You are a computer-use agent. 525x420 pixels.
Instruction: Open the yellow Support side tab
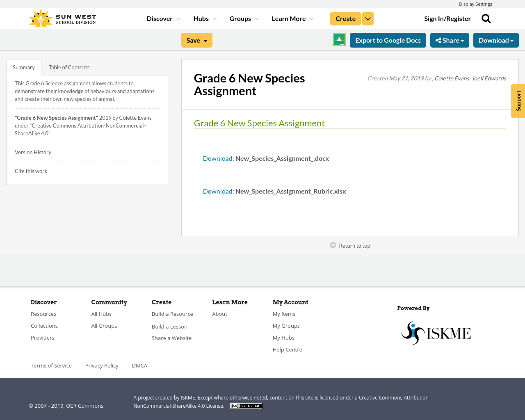[x=518, y=101]
